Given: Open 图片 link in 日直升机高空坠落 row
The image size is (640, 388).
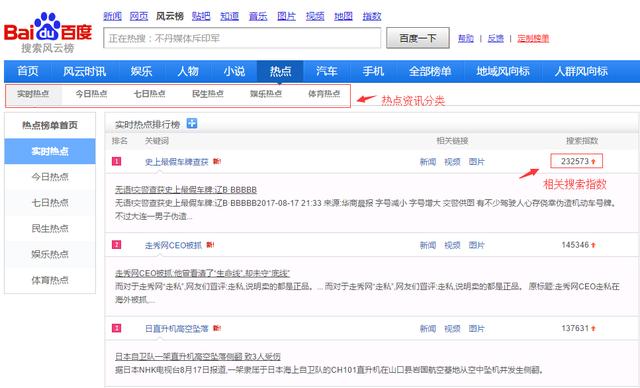Looking at the screenshot, I should [x=476, y=328].
